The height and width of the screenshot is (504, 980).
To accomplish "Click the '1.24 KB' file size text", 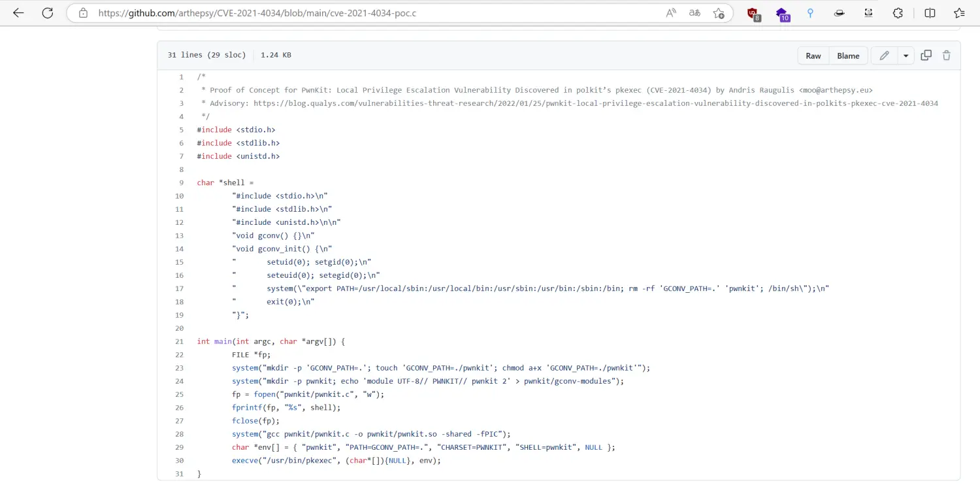I will coord(276,55).
